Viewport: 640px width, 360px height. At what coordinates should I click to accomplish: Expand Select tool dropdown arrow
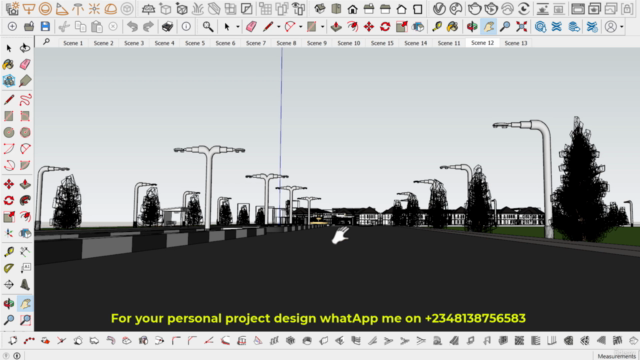[x=238, y=27]
